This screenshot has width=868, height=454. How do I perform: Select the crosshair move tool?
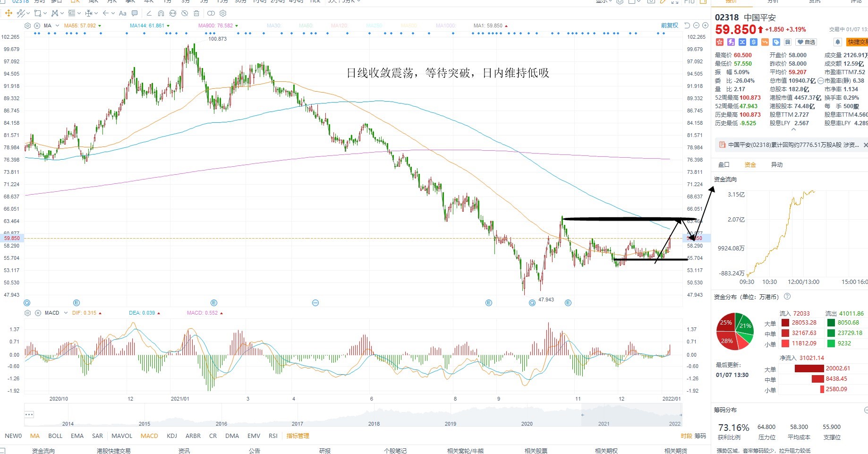9,13
